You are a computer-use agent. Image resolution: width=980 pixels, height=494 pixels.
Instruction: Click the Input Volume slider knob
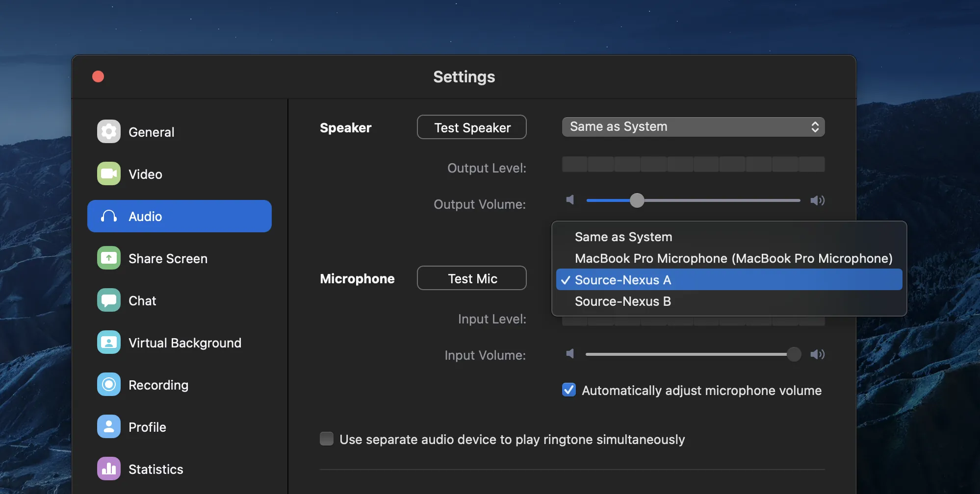(794, 354)
